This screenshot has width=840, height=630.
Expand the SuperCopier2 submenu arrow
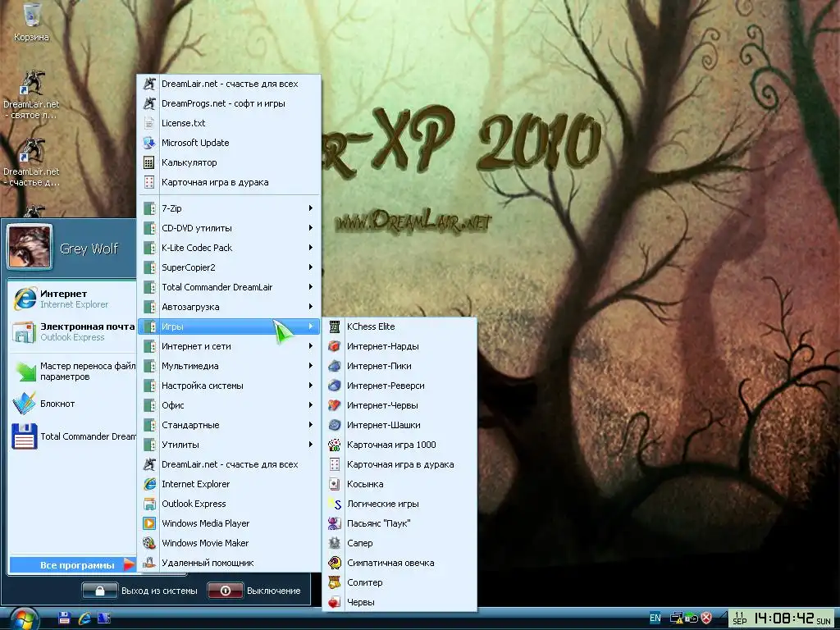pyautogui.click(x=311, y=267)
